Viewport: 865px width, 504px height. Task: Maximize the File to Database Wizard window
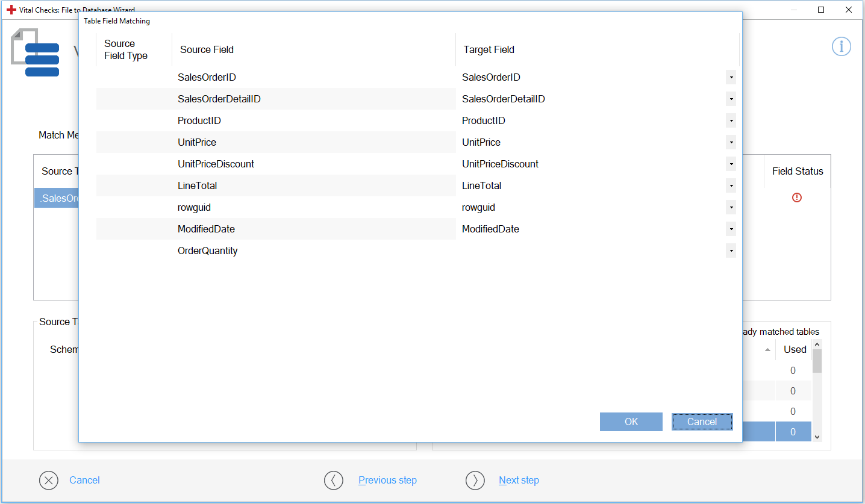821,10
